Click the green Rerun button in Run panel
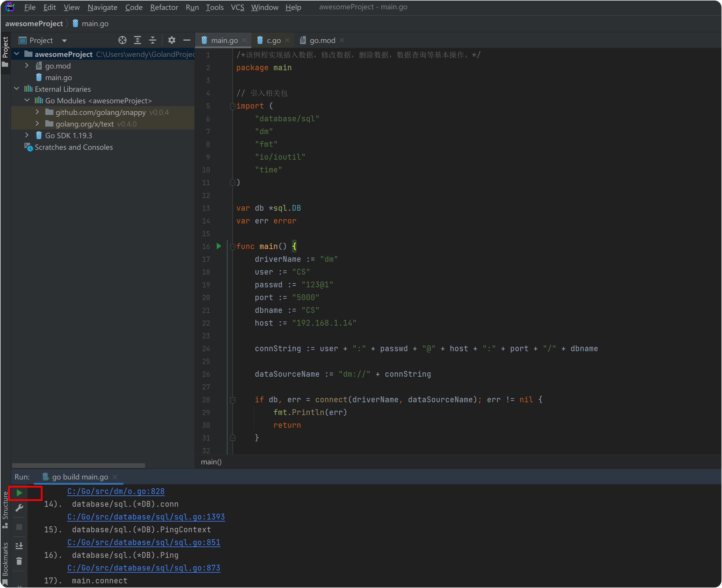This screenshot has width=722, height=588. pyautogui.click(x=19, y=493)
